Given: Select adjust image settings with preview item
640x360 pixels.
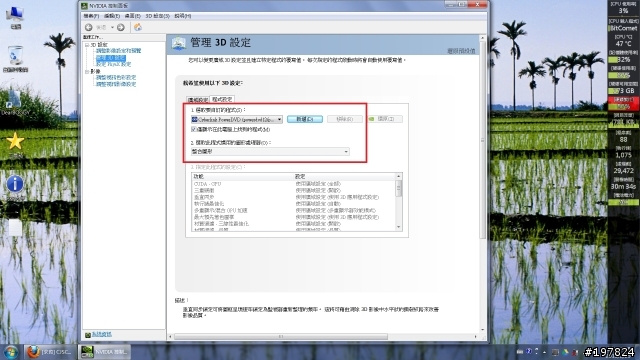Looking at the screenshot, I should click(118, 51).
